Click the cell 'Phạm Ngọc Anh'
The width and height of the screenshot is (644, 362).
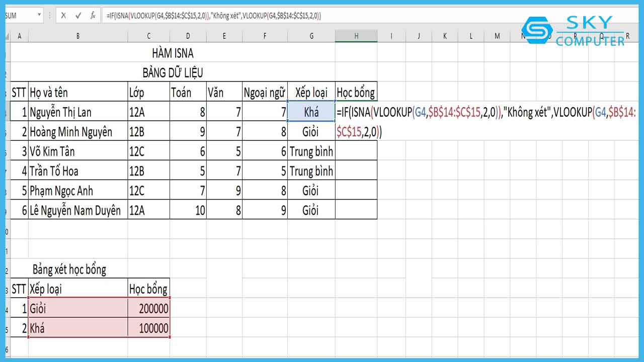(78, 191)
